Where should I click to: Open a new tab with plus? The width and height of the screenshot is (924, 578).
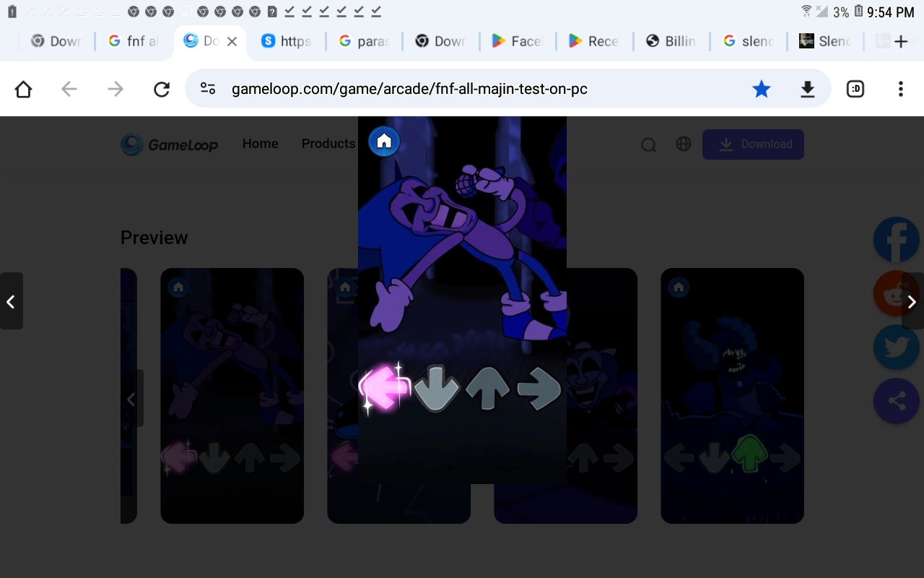(x=901, y=41)
